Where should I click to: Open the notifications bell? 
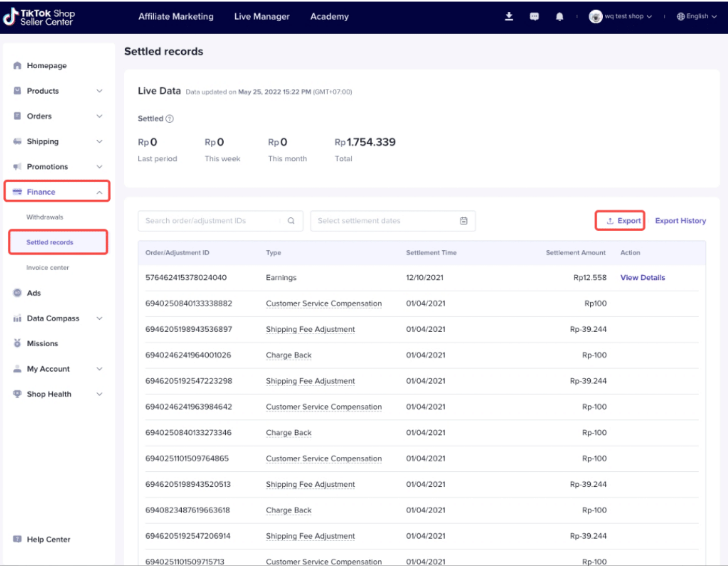click(559, 17)
